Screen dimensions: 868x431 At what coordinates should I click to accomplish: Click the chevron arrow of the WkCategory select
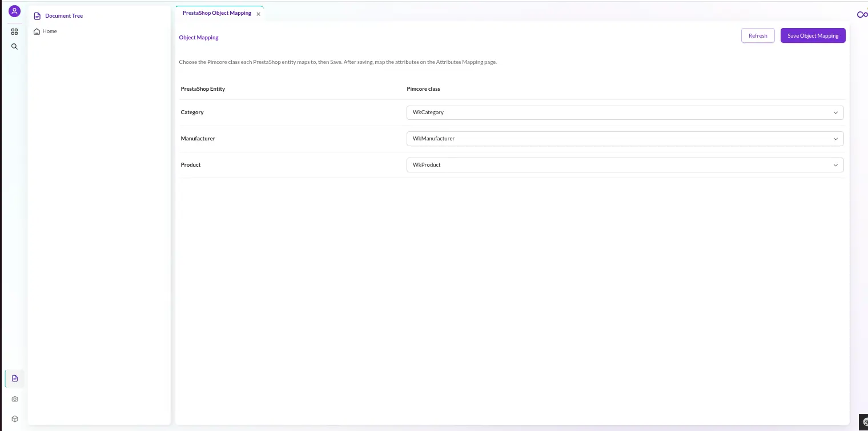click(x=835, y=112)
